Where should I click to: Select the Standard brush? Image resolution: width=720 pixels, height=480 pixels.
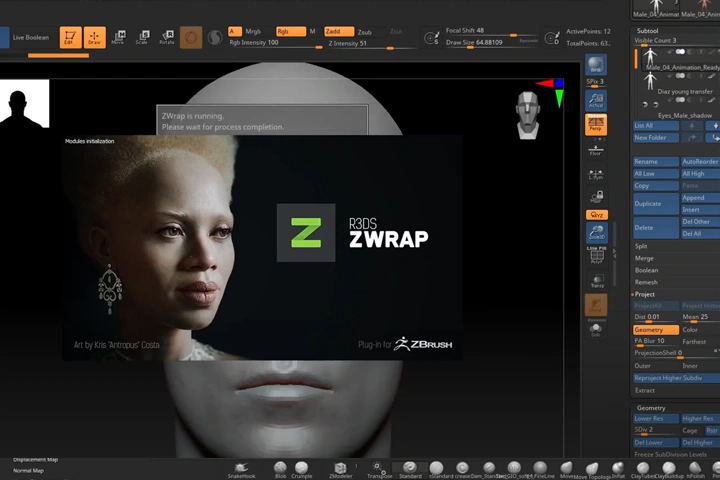point(410,469)
